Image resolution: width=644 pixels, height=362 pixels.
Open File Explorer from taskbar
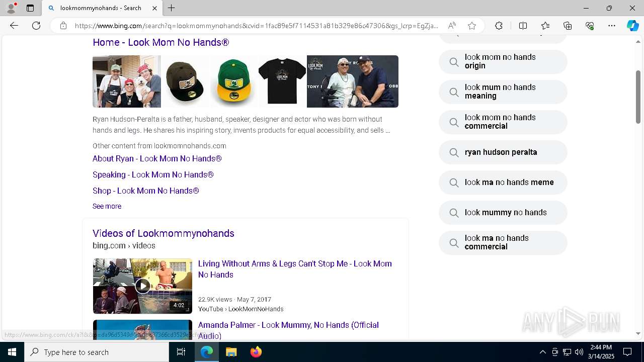(231, 352)
